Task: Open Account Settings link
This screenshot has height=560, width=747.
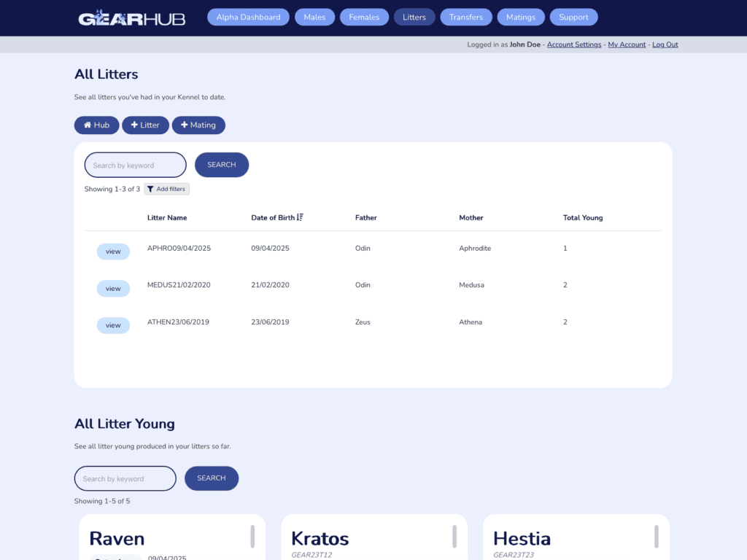Action: (574, 44)
